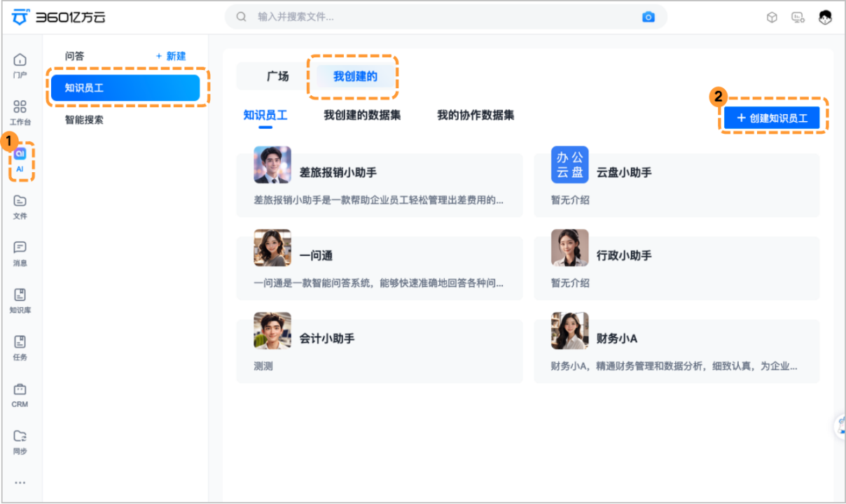Open the 行政小助手 title

[x=624, y=255]
